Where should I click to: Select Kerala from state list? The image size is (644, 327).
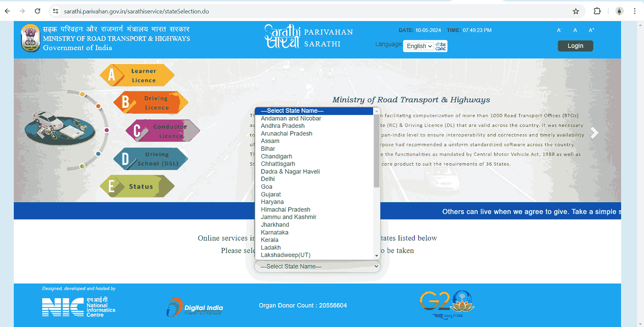click(x=314, y=240)
